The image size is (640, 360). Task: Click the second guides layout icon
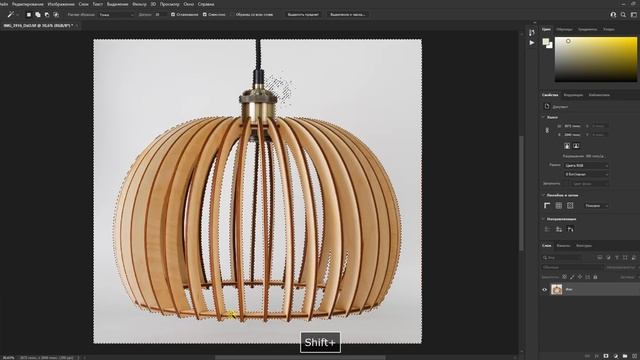coord(559,229)
